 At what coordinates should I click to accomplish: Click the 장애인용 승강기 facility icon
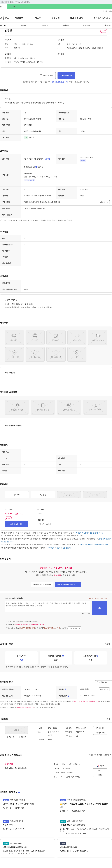(x=43, y=405)
